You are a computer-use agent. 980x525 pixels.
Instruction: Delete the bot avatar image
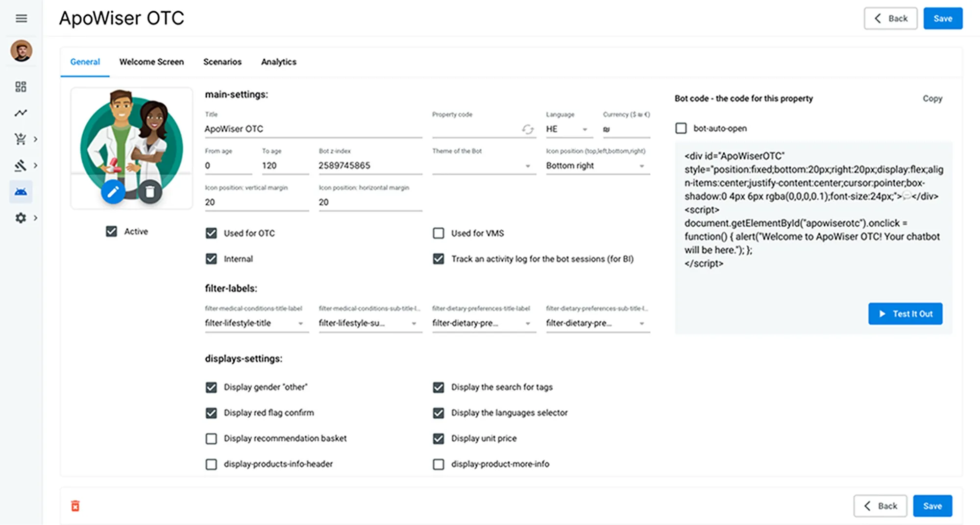150,191
